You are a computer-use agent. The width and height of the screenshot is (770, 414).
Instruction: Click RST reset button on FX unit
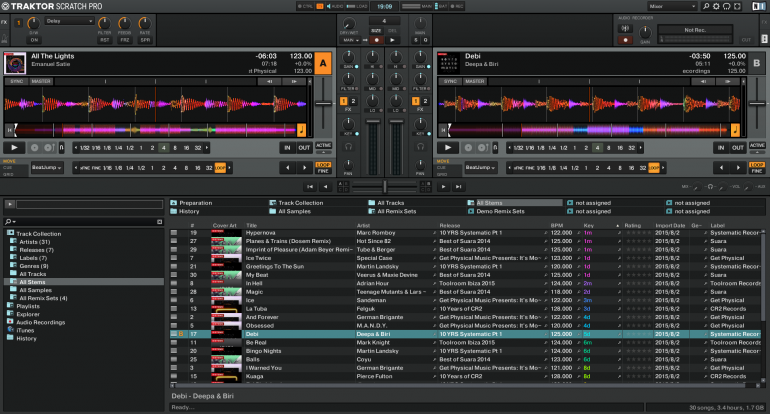(105, 40)
